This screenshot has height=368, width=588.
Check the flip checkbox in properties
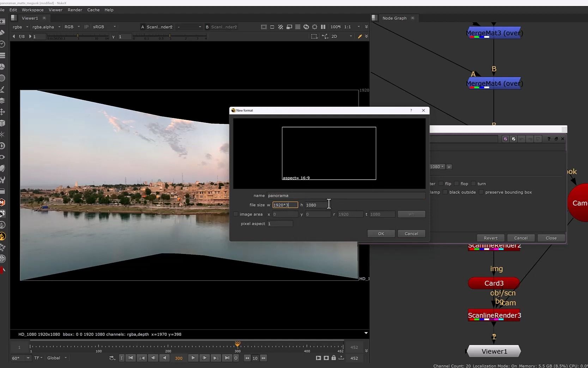(441, 184)
